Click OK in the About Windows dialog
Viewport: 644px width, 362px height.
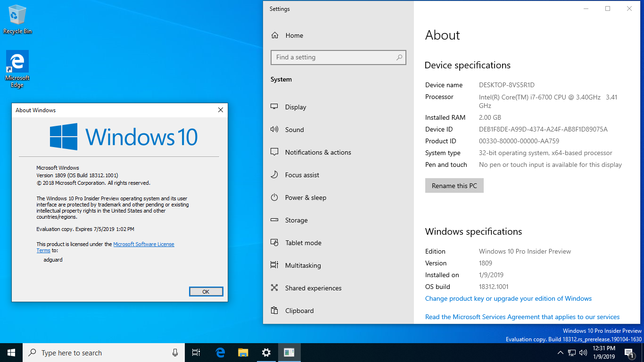[x=206, y=292]
